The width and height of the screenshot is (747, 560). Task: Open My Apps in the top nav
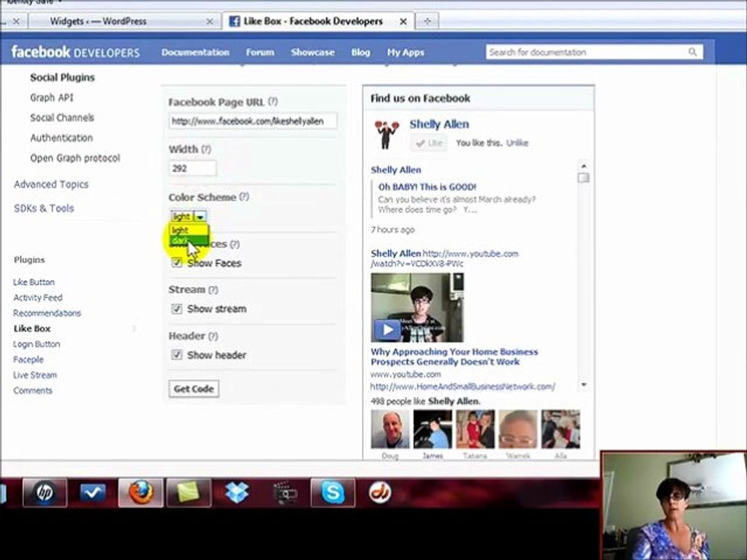(x=405, y=52)
